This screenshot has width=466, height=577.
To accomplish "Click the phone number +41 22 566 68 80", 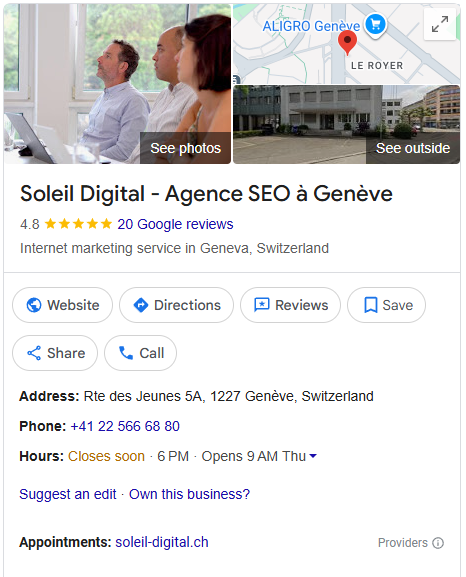I will [x=125, y=426].
